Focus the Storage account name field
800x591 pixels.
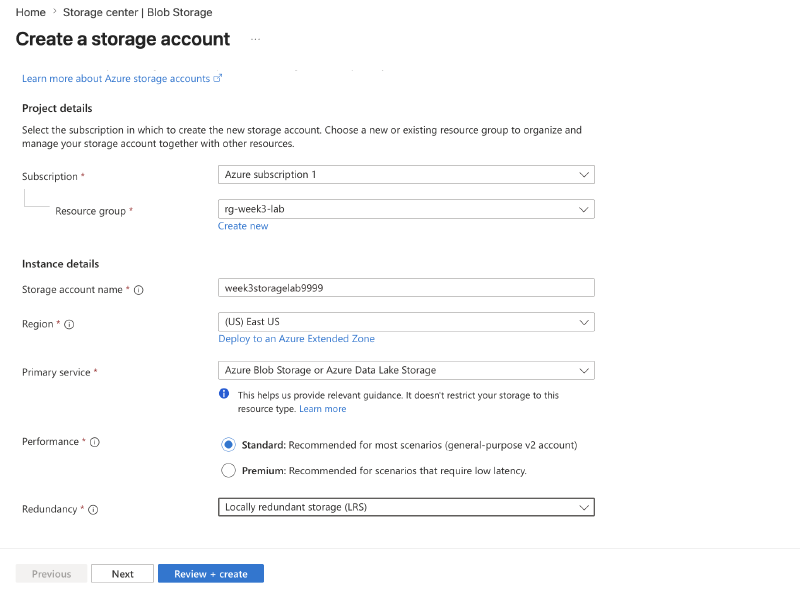point(406,288)
